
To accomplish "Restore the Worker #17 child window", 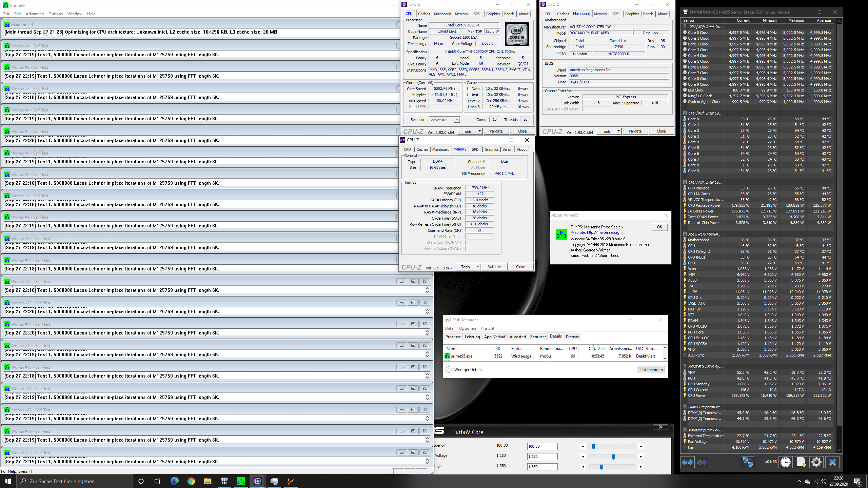I will (x=413, y=388).
